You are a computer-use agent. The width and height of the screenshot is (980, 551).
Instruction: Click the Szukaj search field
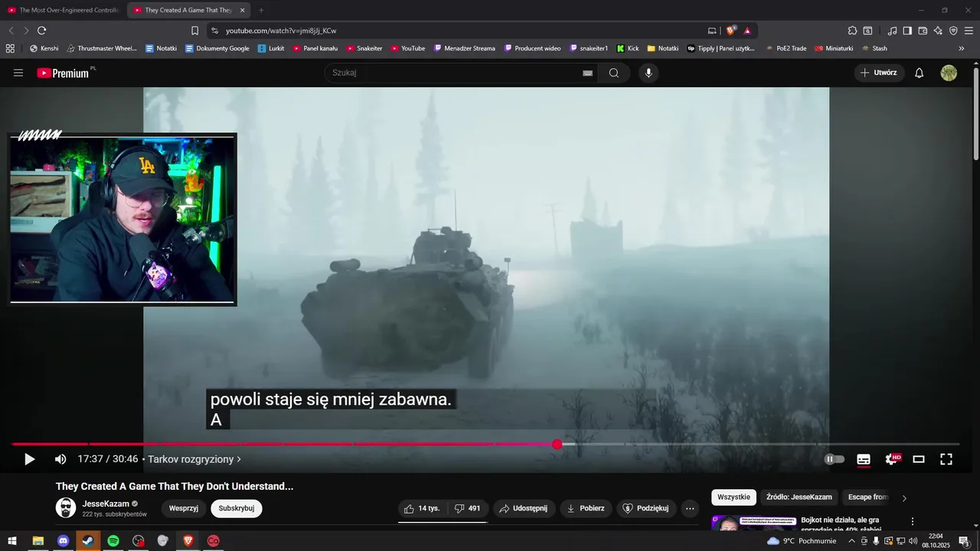coord(456,73)
